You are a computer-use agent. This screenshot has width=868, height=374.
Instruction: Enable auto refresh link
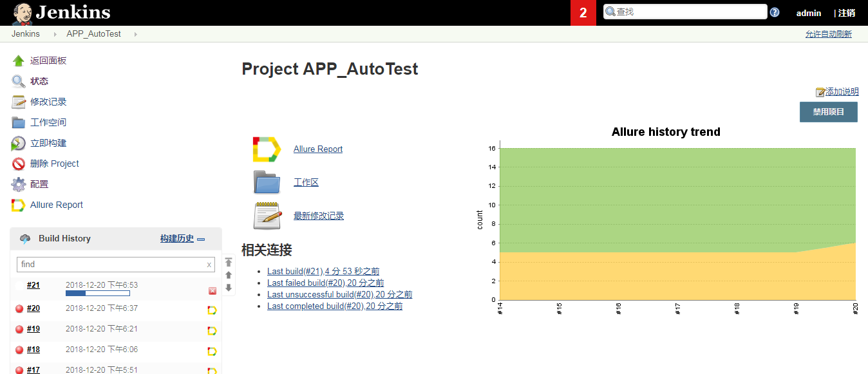coord(828,34)
